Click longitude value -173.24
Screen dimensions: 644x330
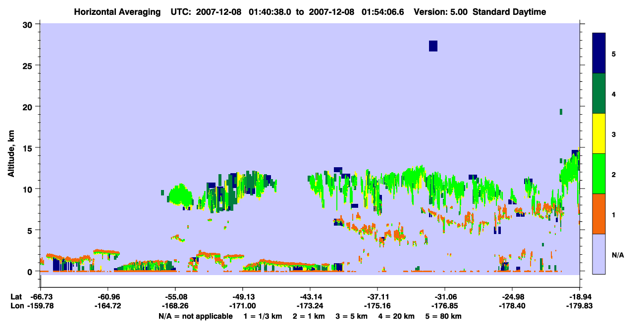tap(310, 306)
